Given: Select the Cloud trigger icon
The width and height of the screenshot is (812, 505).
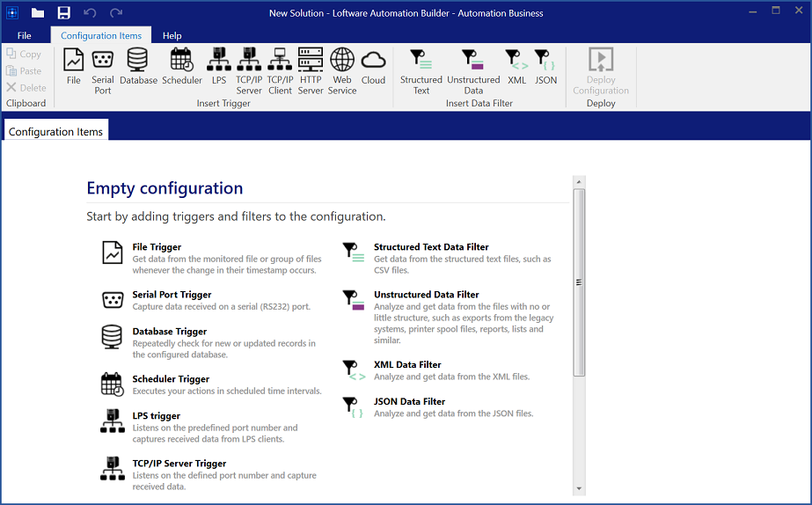Looking at the screenshot, I should pos(373,68).
